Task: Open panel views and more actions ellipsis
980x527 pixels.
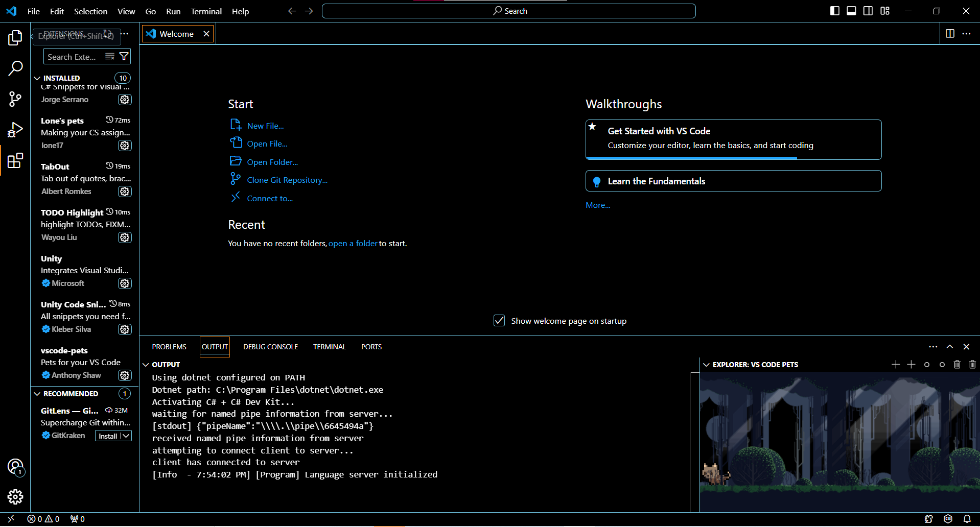Action: tap(933, 347)
